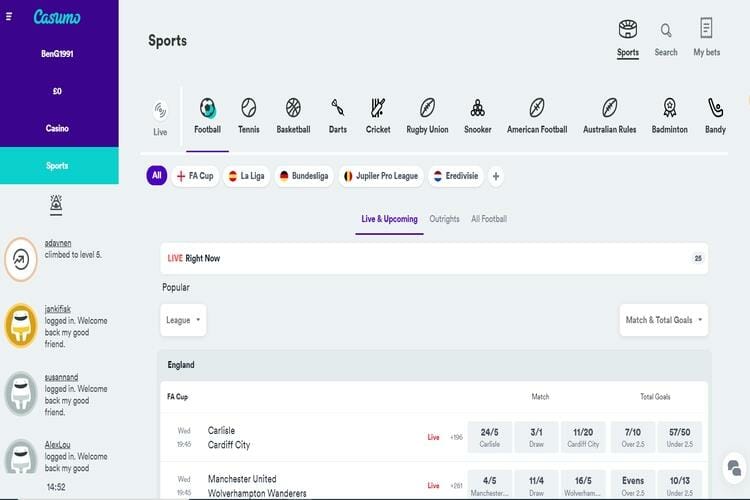
Task: Select the Darts sport icon
Action: 338,108
